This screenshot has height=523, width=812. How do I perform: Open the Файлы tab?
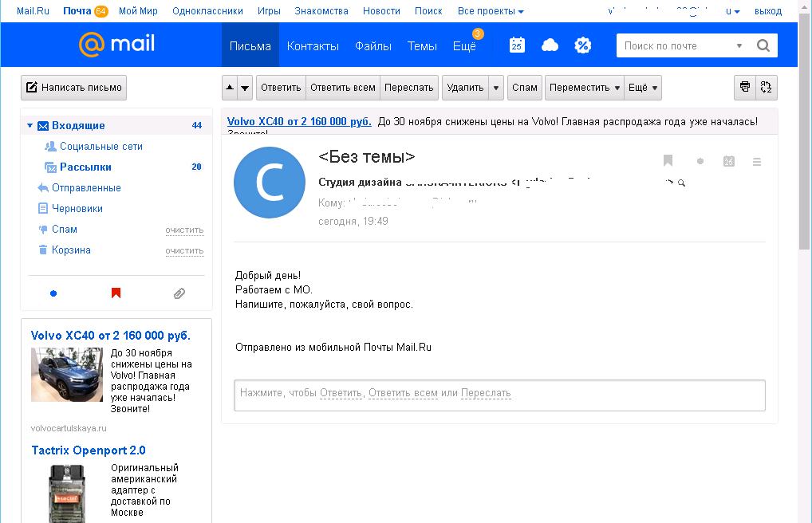point(372,46)
